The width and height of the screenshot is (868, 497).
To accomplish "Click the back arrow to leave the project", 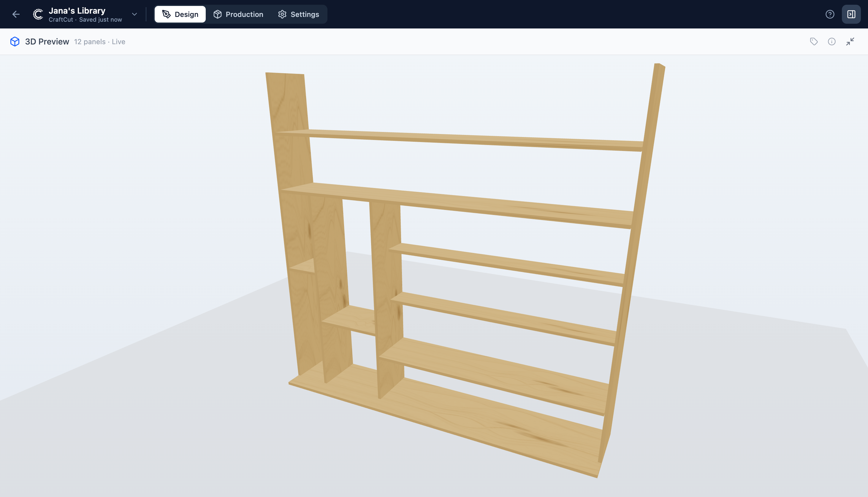I will [x=16, y=14].
